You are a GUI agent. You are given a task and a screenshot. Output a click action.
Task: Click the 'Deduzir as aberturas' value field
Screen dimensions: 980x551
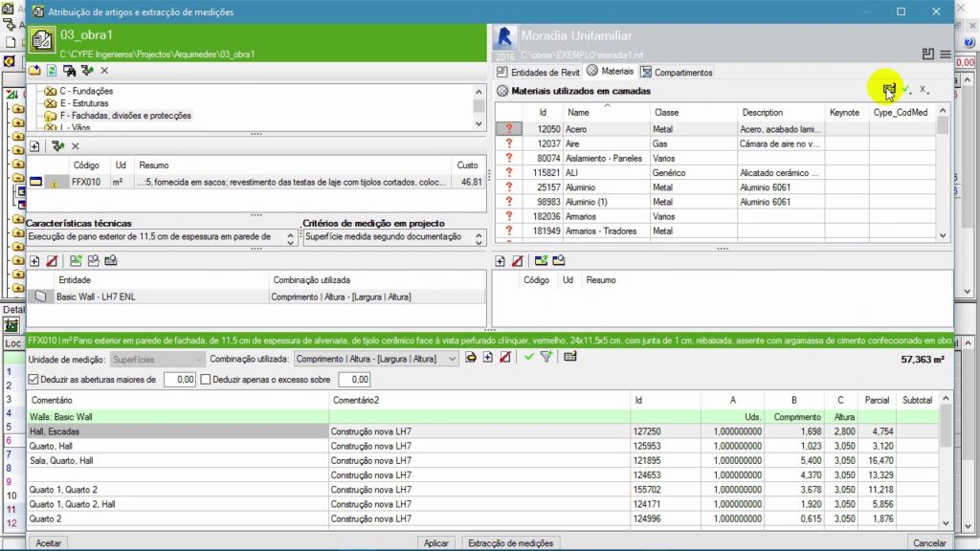[179, 380]
